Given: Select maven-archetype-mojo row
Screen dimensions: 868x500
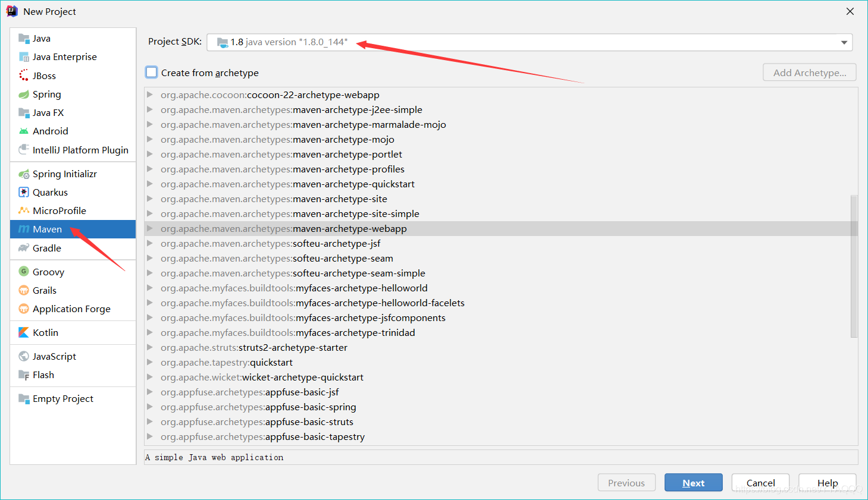Looking at the screenshot, I should (x=501, y=139).
